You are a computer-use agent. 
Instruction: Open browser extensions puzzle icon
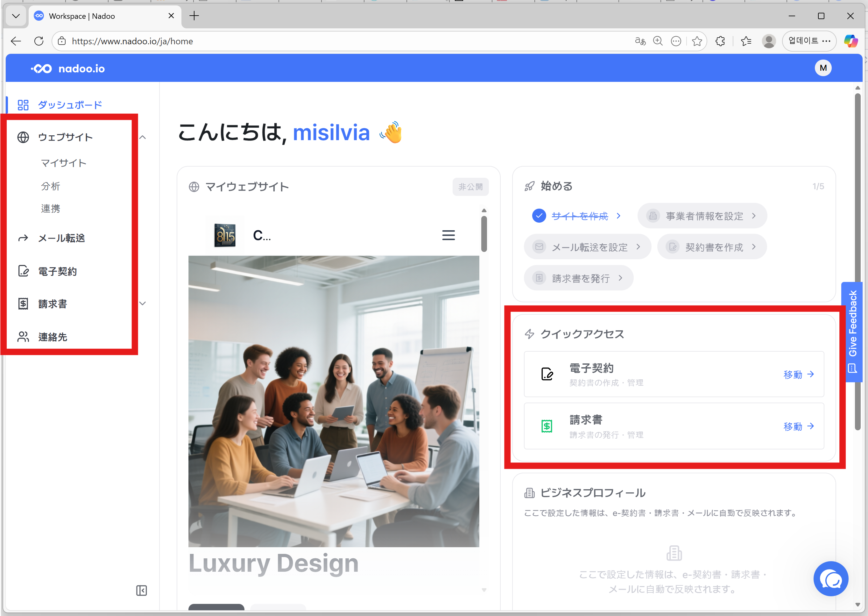[x=720, y=41]
